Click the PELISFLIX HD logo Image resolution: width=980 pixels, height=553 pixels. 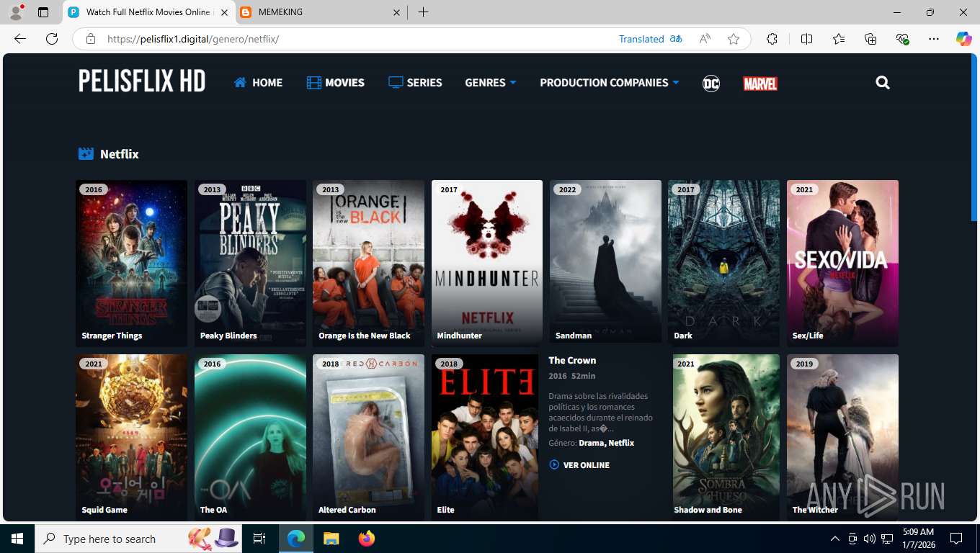click(142, 81)
